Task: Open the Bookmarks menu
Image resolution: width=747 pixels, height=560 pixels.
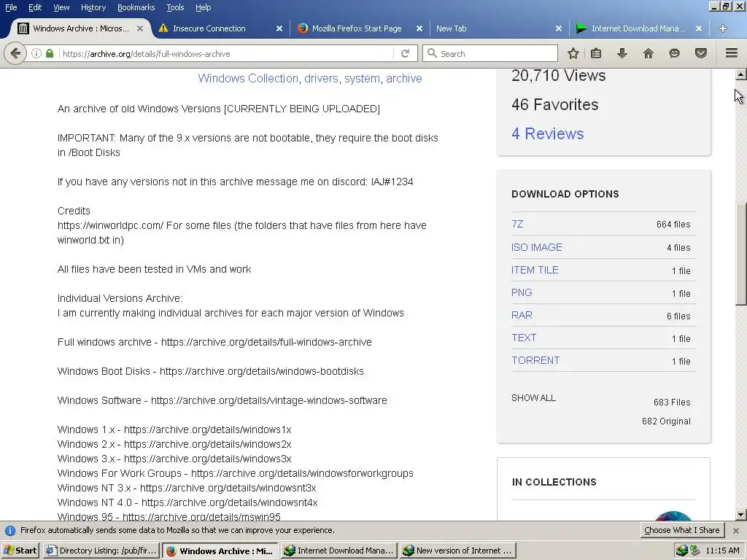Action: click(x=136, y=7)
